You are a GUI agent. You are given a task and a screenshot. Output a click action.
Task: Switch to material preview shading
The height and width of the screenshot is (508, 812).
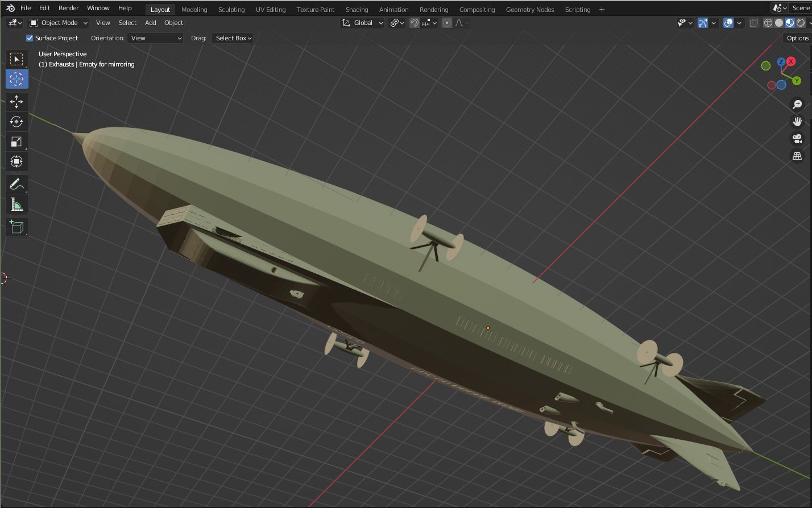pos(790,23)
